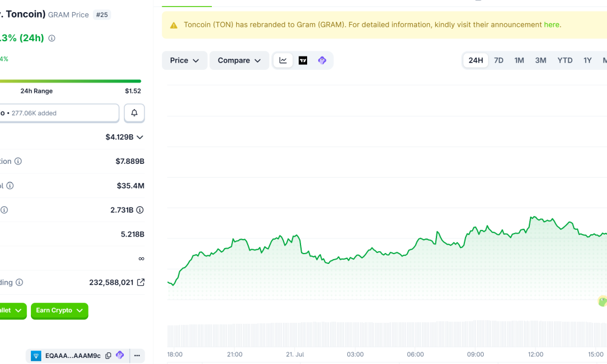The image size is (607, 364).
Task: Select the YTD time range
Action: click(565, 60)
